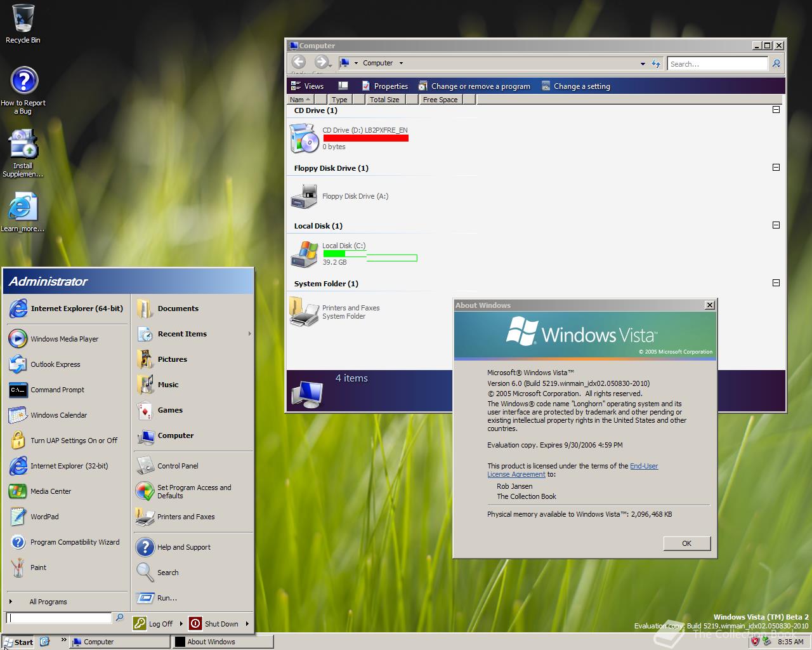The height and width of the screenshot is (650, 812).
Task: Open Views menu in Computer window
Action: pos(307,86)
